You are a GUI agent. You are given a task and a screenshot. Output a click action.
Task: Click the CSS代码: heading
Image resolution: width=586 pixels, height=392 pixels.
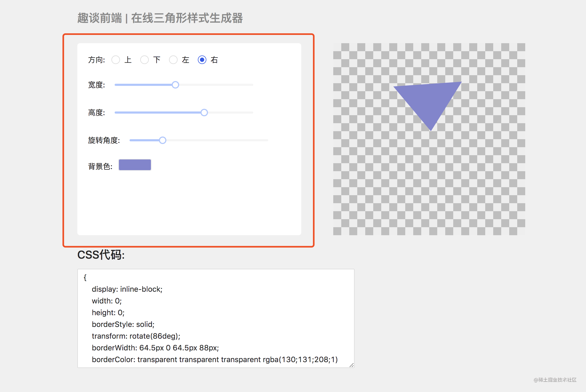pyautogui.click(x=101, y=255)
